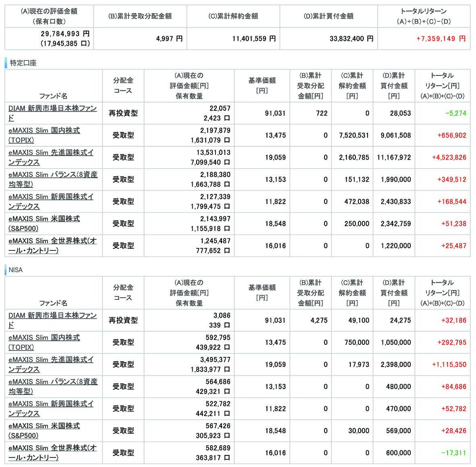Select the +52,782 return value in NISA
476x467 pixels.
454,409
